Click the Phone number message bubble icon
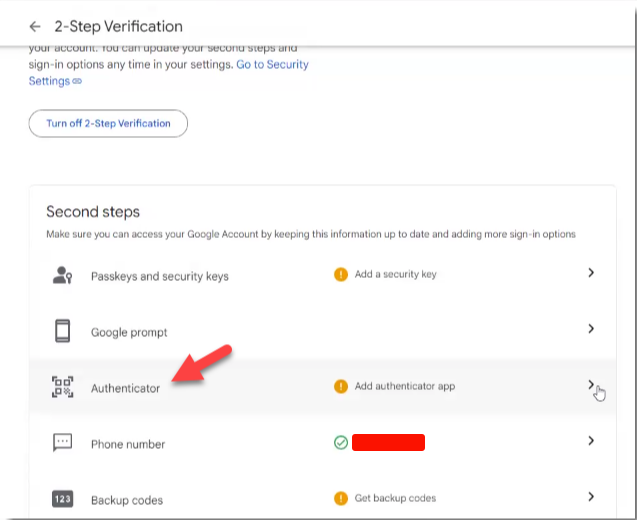The width and height of the screenshot is (637, 520). click(x=63, y=442)
